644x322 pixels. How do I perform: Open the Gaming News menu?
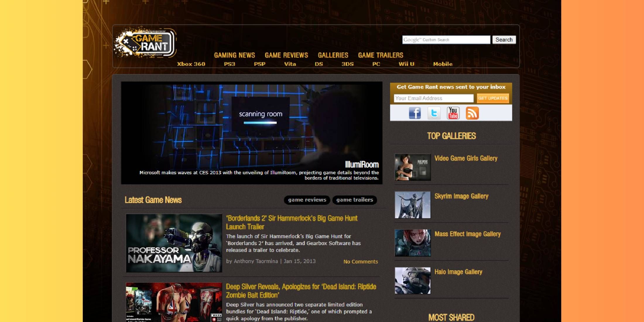[234, 55]
